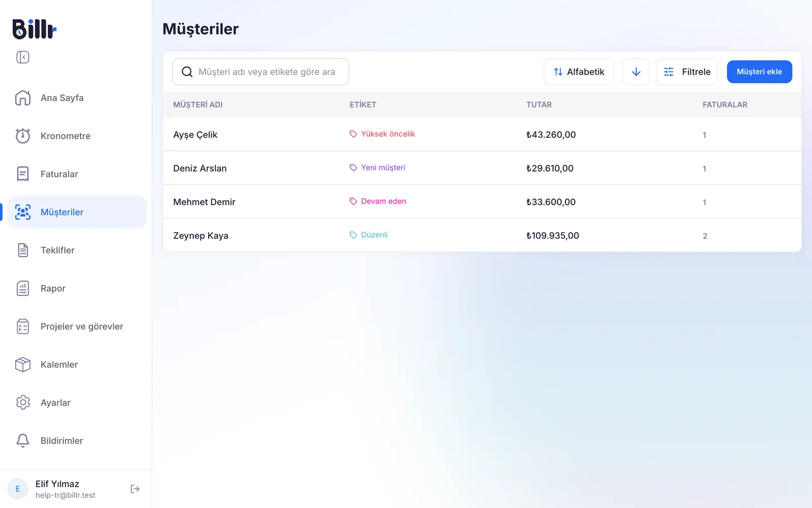The image size is (812, 508).
Task: Log out using the exit icon
Action: (x=135, y=489)
